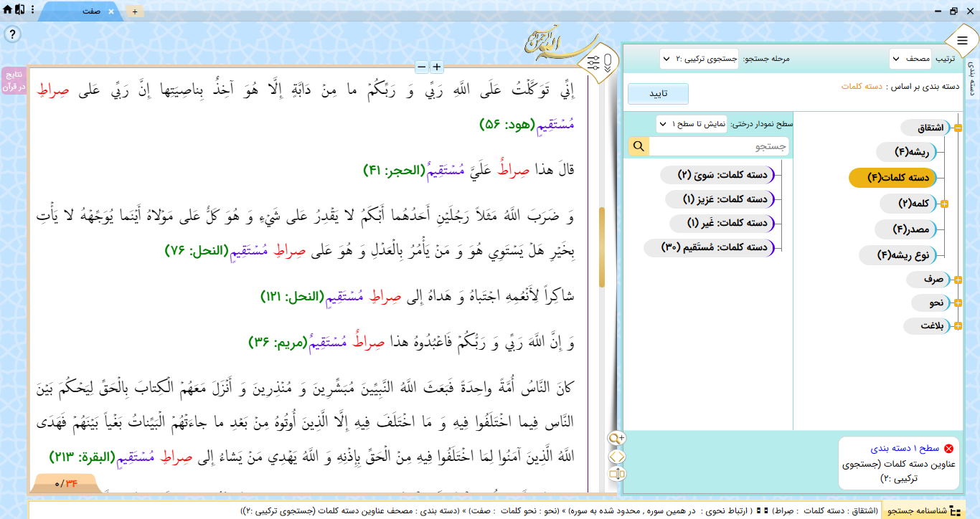Open the help question mark button
980x519 pixels.
(x=12, y=34)
